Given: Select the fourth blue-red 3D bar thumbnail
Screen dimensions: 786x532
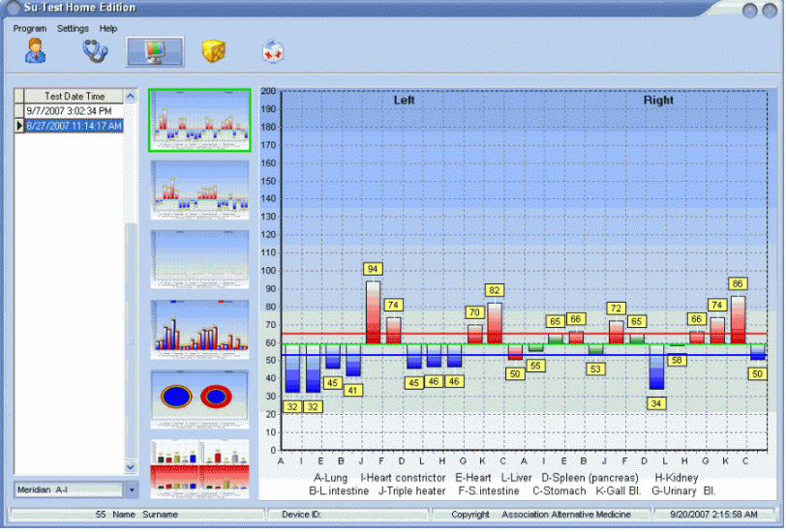Looking at the screenshot, I should (x=199, y=329).
